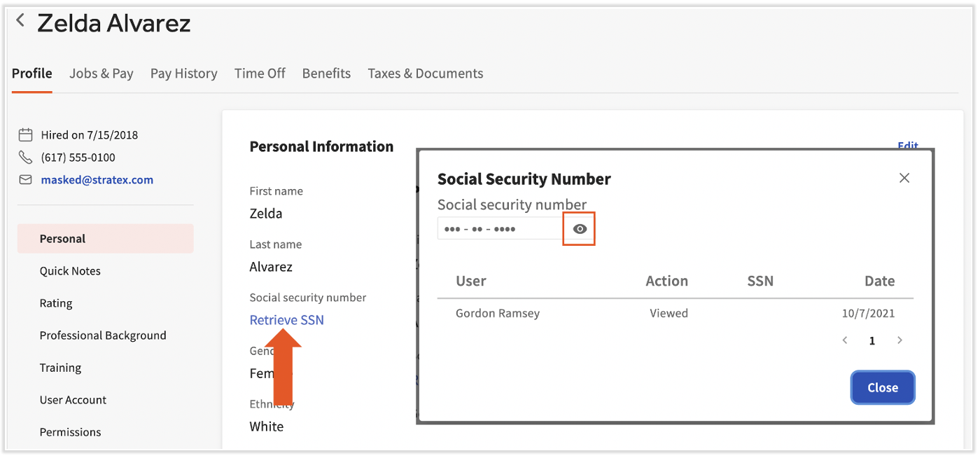
Task: Open Quick Notes in the sidebar
Action: pos(70,271)
